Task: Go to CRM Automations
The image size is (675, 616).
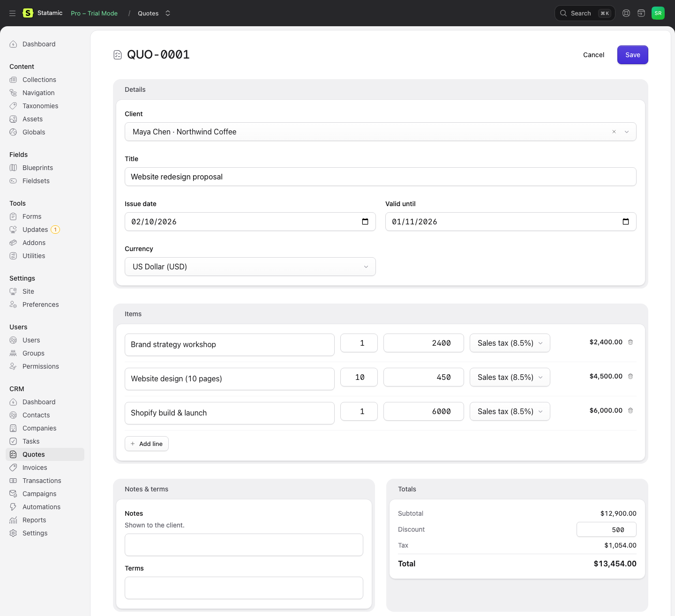Action: (x=41, y=507)
